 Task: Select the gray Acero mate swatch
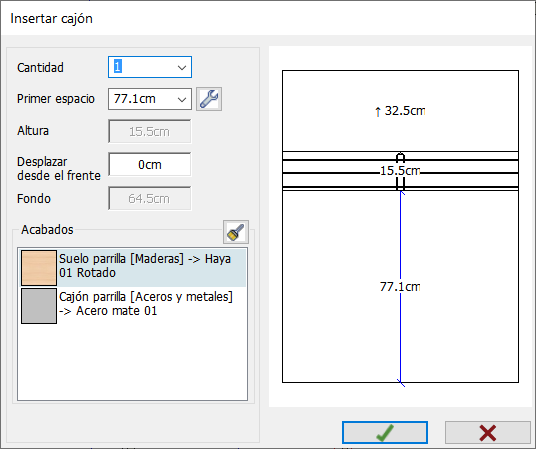[39, 306]
